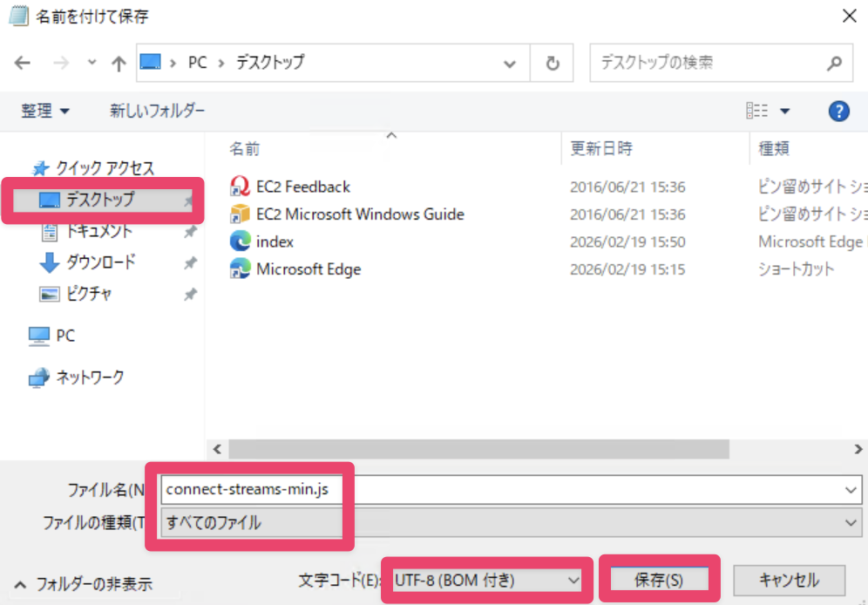Click the search magnifier icon
The width and height of the screenshot is (868, 605).
coord(834,64)
